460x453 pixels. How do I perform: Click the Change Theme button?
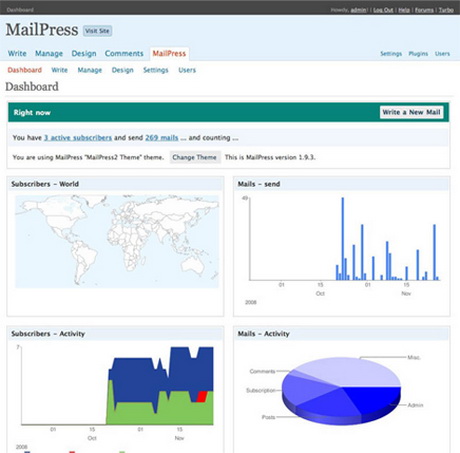coord(195,157)
